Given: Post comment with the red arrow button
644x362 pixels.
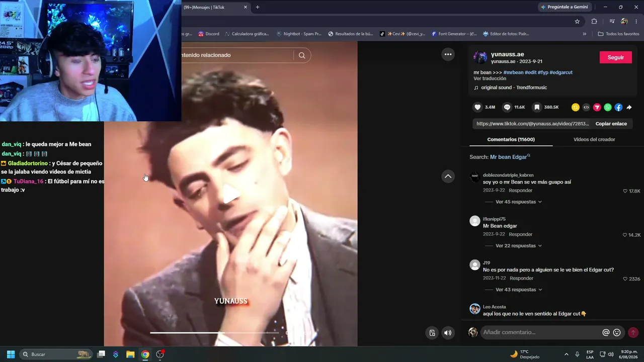Looking at the screenshot, I should pyautogui.click(x=633, y=332).
